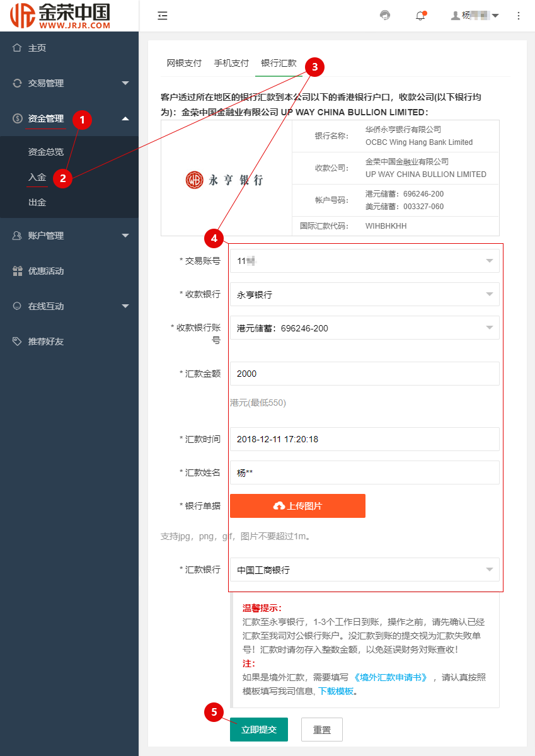Click the UP WAY CHINA BULLION LIMITED table text
The width and height of the screenshot is (535, 756).
click(x=426, y=175)
